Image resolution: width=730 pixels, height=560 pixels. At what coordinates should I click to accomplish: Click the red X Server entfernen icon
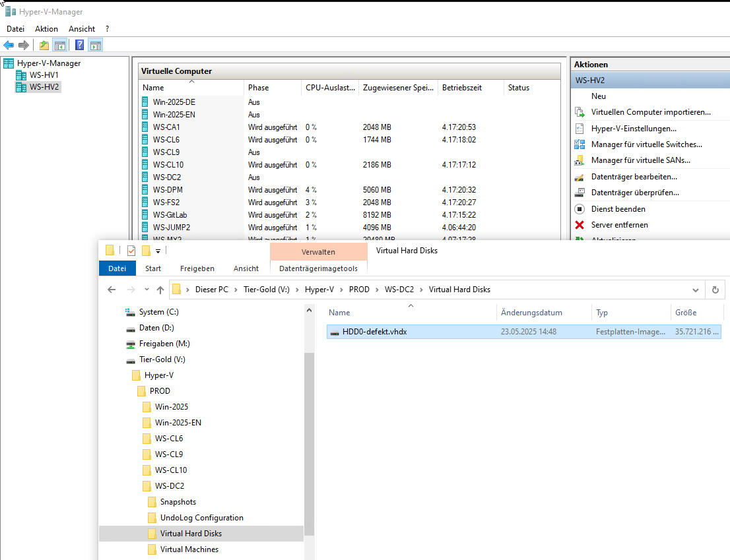[580, 225]
